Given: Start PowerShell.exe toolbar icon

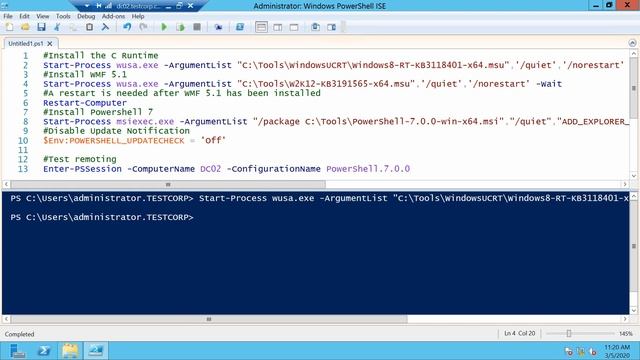Looking at the screenshot, I should pyautogui.click(x=240, y=27).
